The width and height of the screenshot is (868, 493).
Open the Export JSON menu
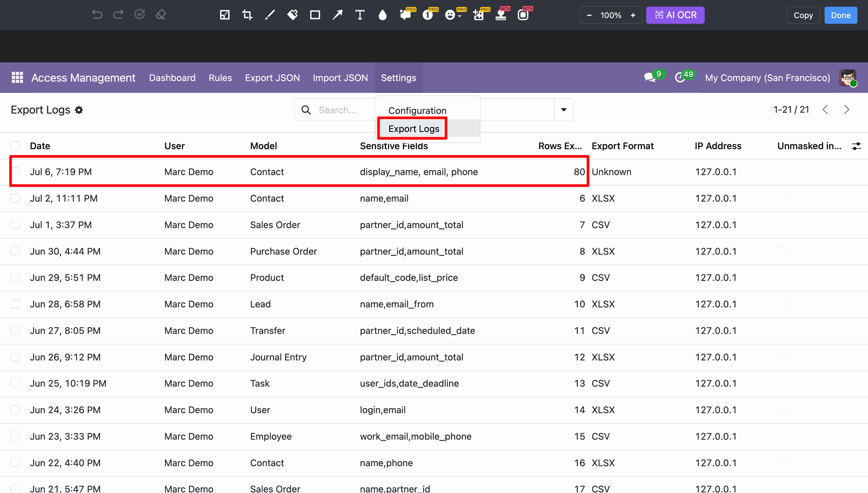(272, 78)
